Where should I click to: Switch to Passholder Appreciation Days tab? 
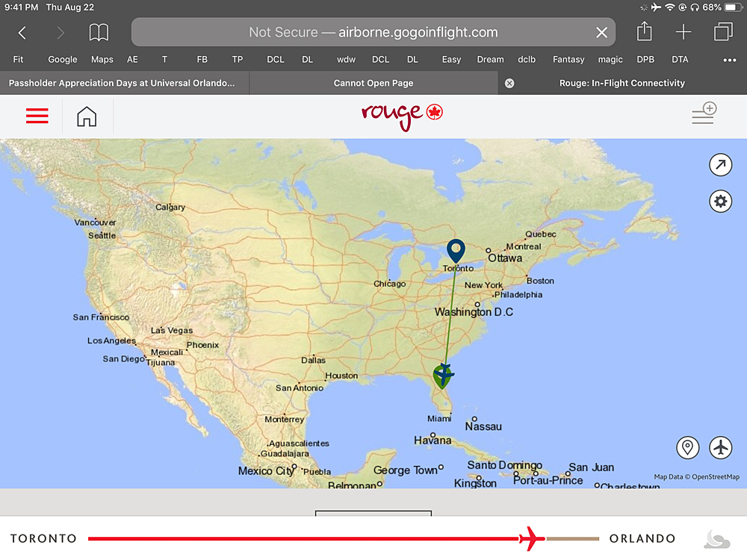[124, 83]
